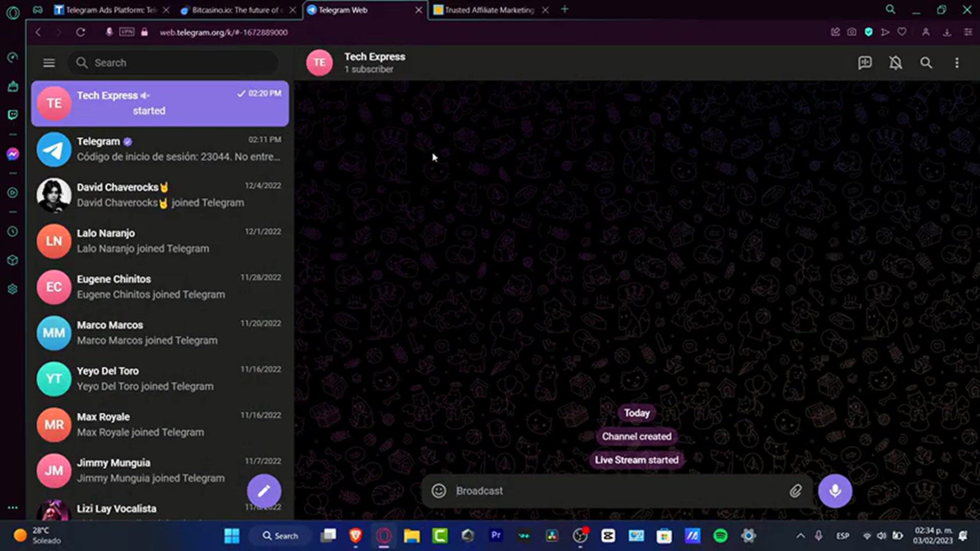This screenshot has width=980, height=551.
Task: Open the Telegram verified chat
Action: coord(160,149)
